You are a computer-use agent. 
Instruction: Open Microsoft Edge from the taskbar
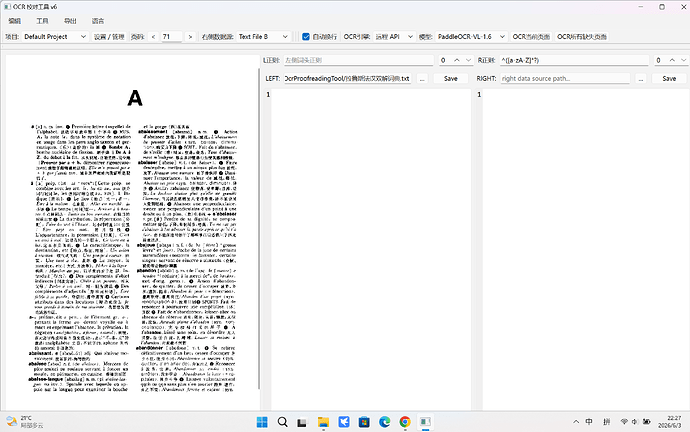[385, 422]
